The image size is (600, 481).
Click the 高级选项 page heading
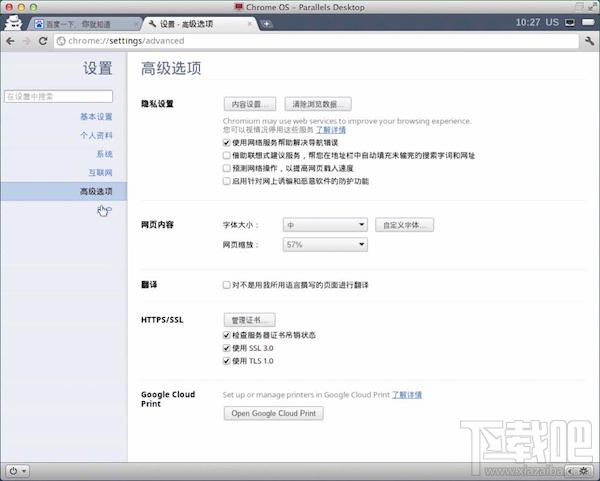point(171,68)
